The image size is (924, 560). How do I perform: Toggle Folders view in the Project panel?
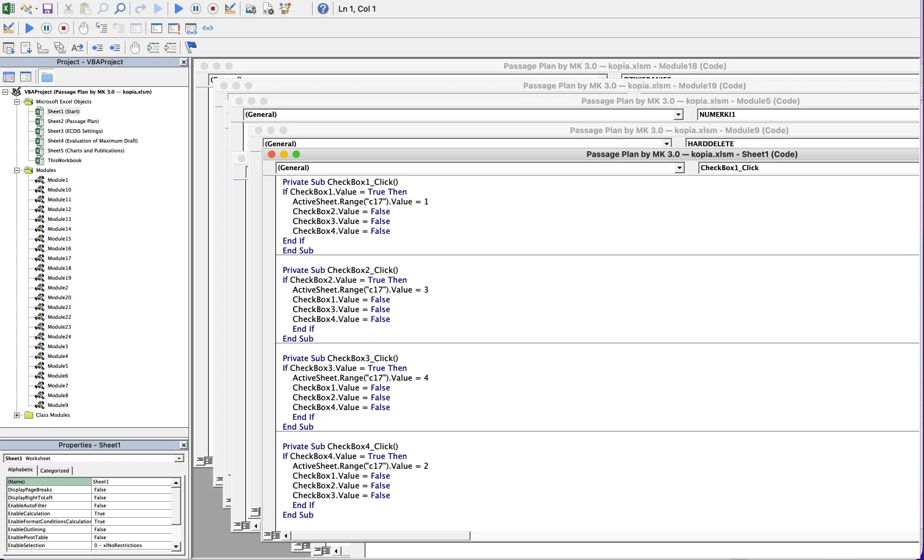47,77
